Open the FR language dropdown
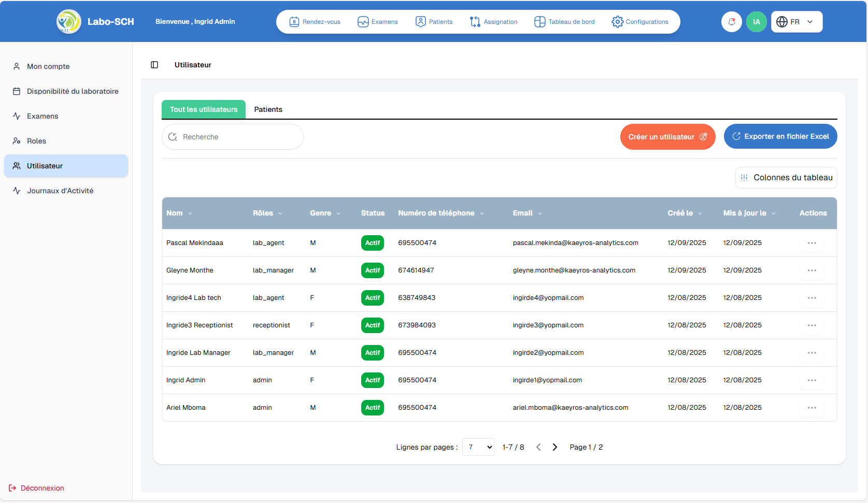 point(796,22)
